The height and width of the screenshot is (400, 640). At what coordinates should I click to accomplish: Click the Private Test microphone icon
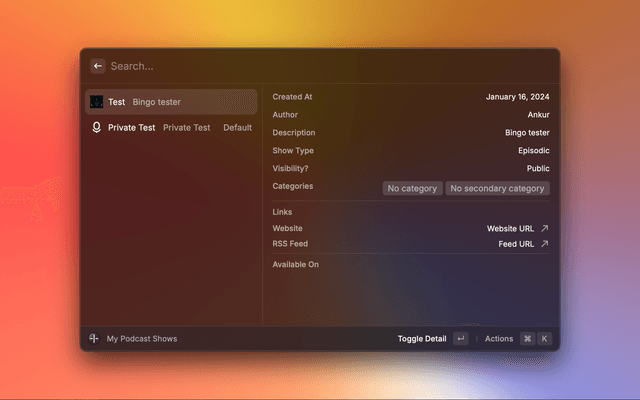tap(97, 128)
